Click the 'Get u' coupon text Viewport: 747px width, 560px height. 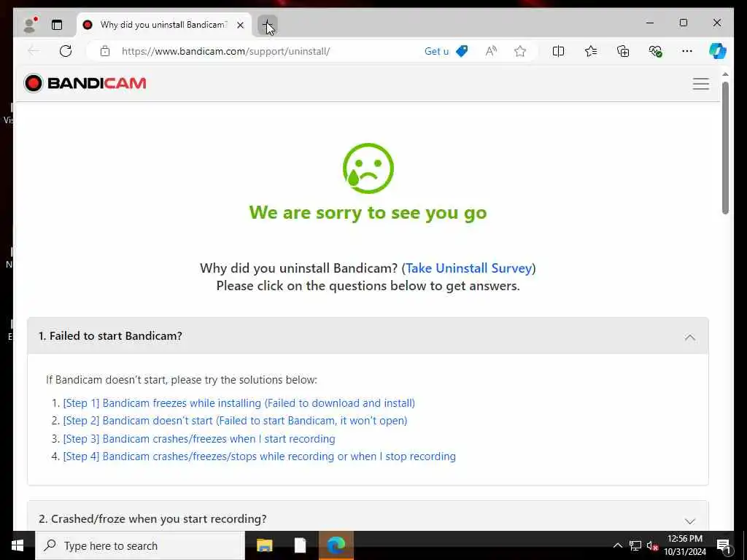(x=436, y=52)
